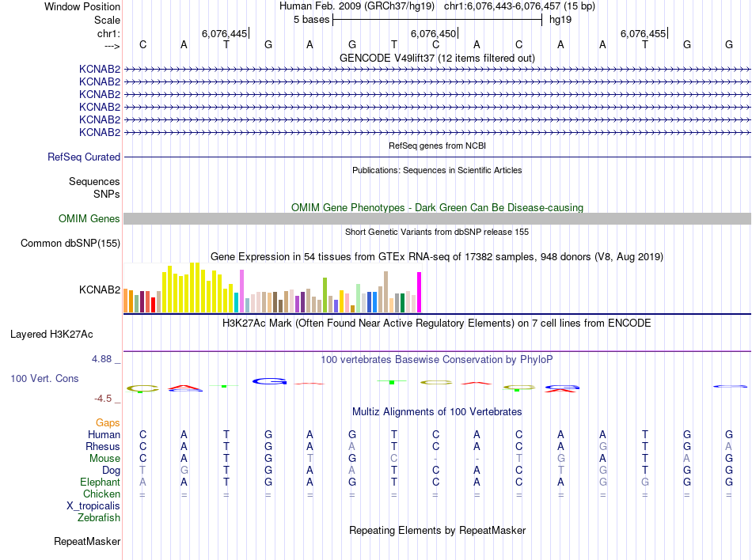This screenshot has width=752, height=560.
Task: Click the Human alignment row label
Action: pyautogui.click(x=104, y=434)
